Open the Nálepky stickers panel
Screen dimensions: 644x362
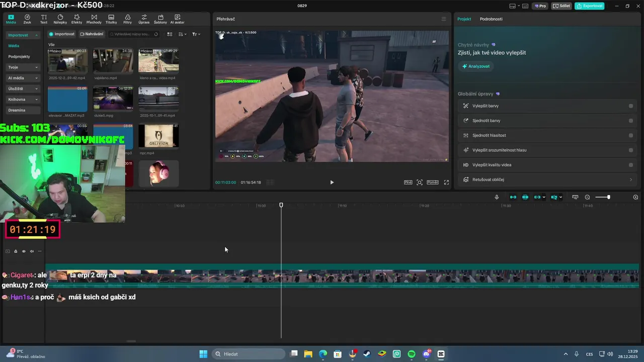tap(60, 19)
